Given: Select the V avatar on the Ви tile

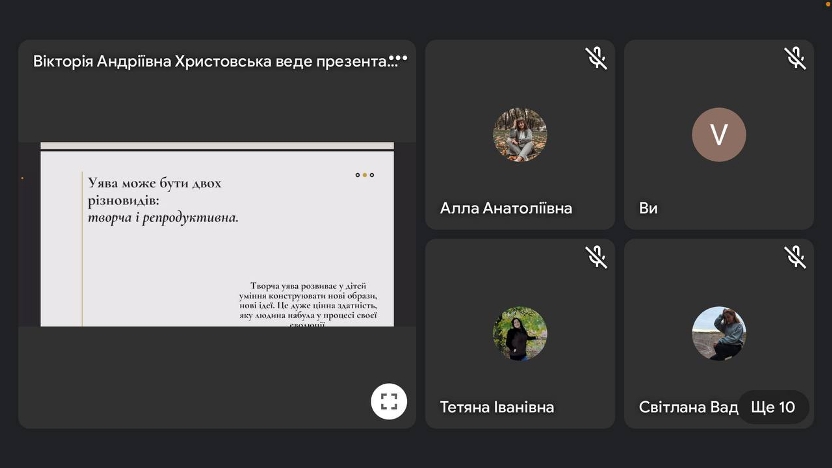Looking at the screenshot, I should click(719, 135).
